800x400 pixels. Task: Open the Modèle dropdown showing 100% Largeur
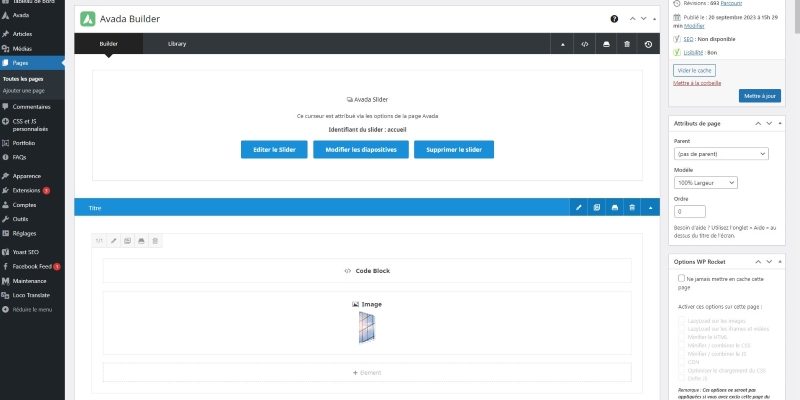point(706,182)
